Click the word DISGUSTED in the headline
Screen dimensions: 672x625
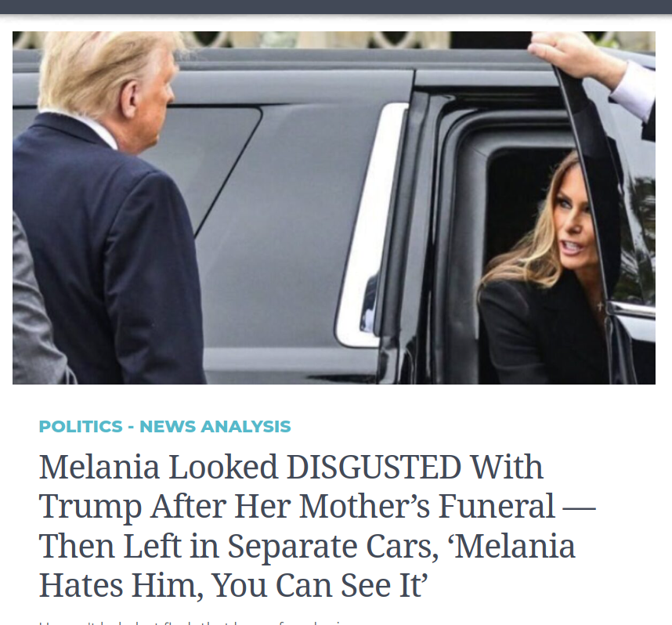click(374, 467)
